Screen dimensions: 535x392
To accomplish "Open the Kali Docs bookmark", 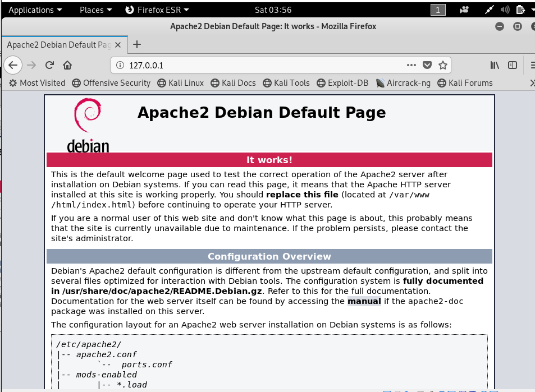I will (x=233, y=83).
